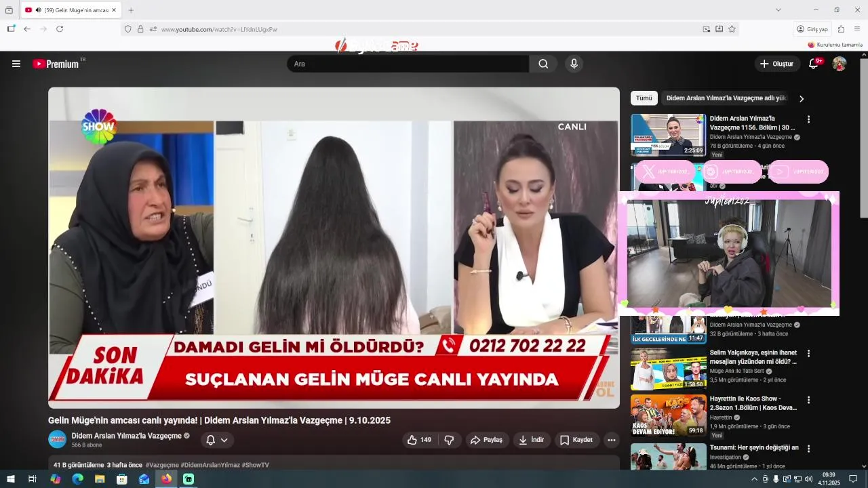Select the Didem Arslan Yılmaz'la Vazgeçme chip
The height and width of the screenshot is (488, 868).
[x=726, y=98]
